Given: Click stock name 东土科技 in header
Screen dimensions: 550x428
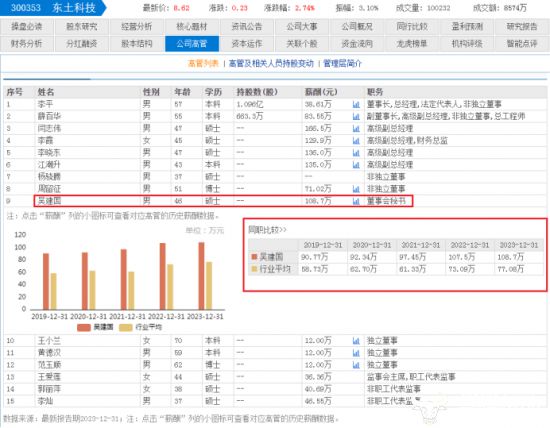Looking at the screenshot, I should pos(74,8).
